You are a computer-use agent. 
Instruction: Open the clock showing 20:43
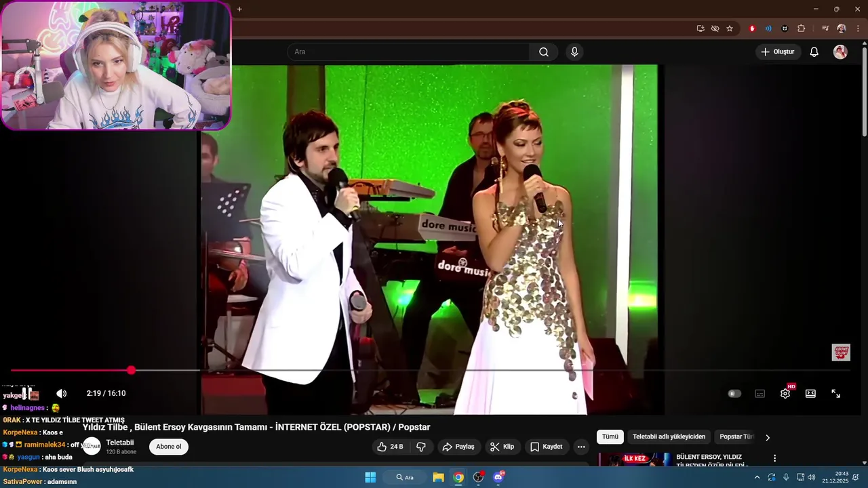coord(835,478)
